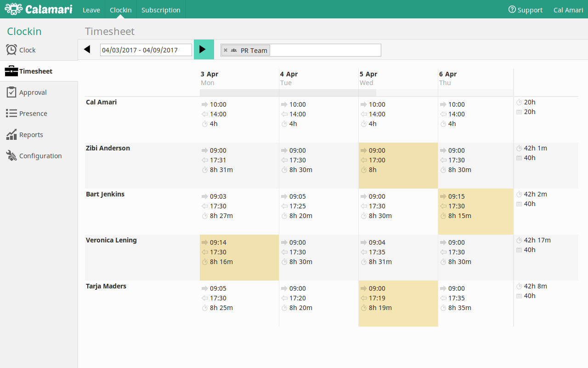
Task: Select the Timesheet briefcase icon
Action: click(x=11, y=71)
